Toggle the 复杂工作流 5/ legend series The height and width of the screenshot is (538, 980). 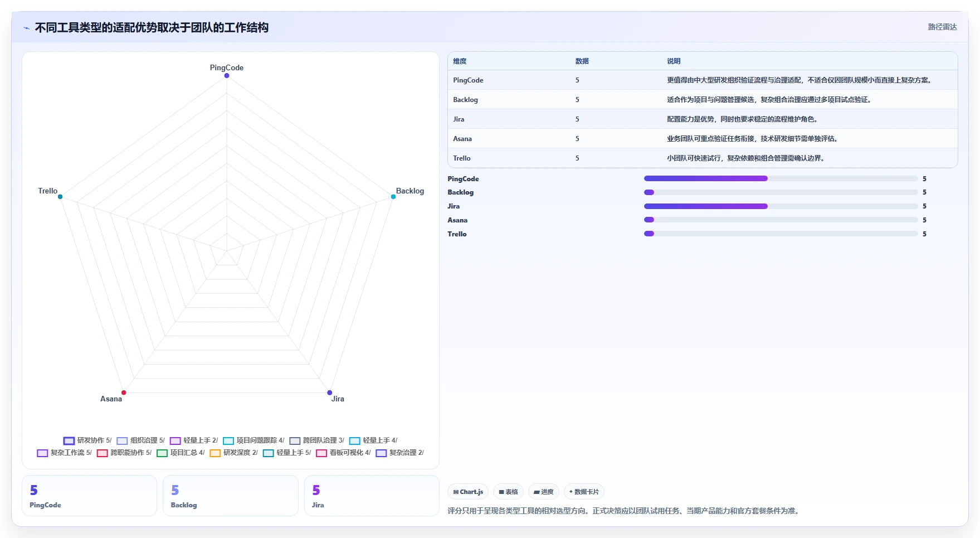[x=65, y=453]
